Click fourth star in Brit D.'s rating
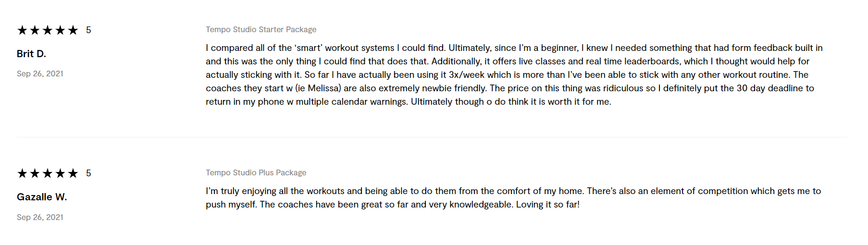This screenshot has width=868, height=245. (60, 30)
